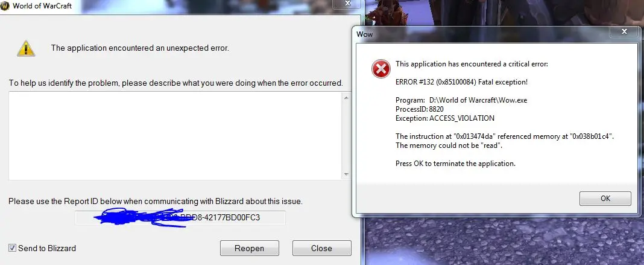
Task: Uncheck the Send to Blizzard checkbox
Action: pos(12,248)
